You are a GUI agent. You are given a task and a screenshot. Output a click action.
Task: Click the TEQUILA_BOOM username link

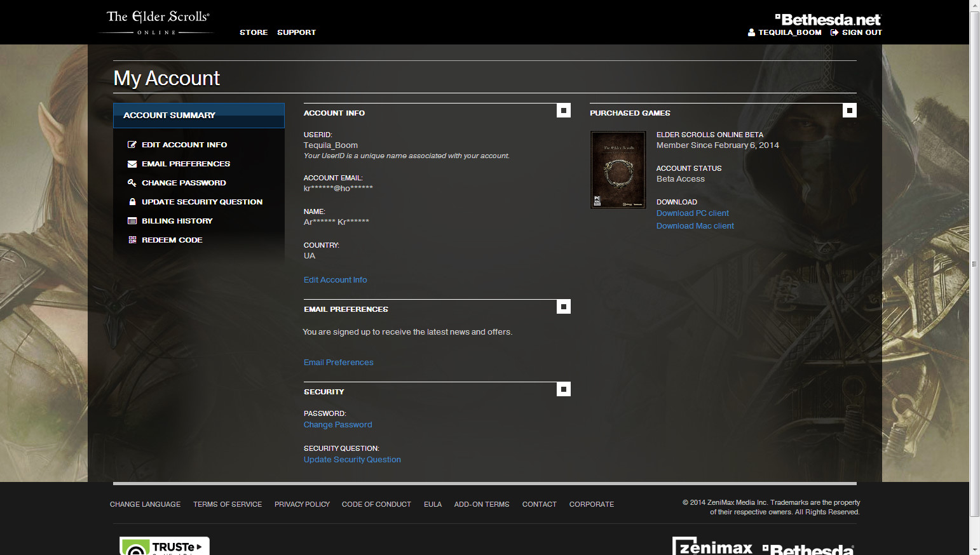[x=789, y=32]
